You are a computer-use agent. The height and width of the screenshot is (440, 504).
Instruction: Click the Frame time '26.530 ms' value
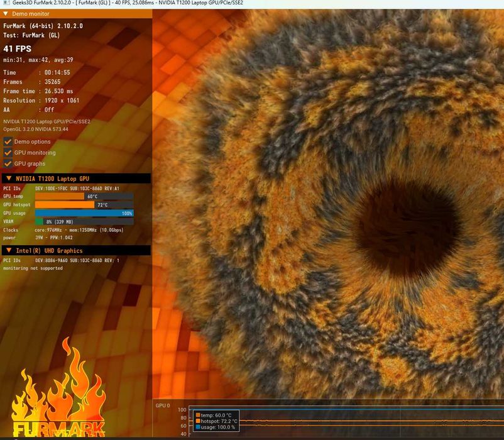point(59,91)
